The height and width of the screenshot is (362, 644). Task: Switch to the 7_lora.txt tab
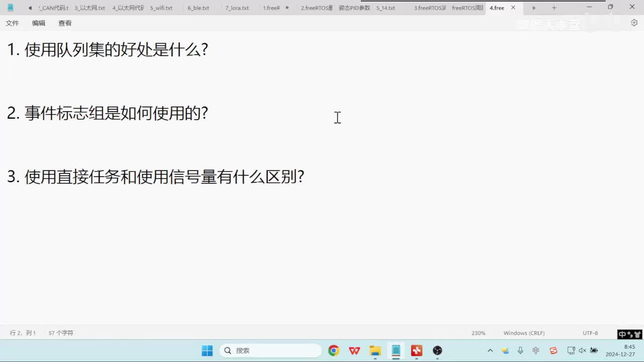point(237,8)
